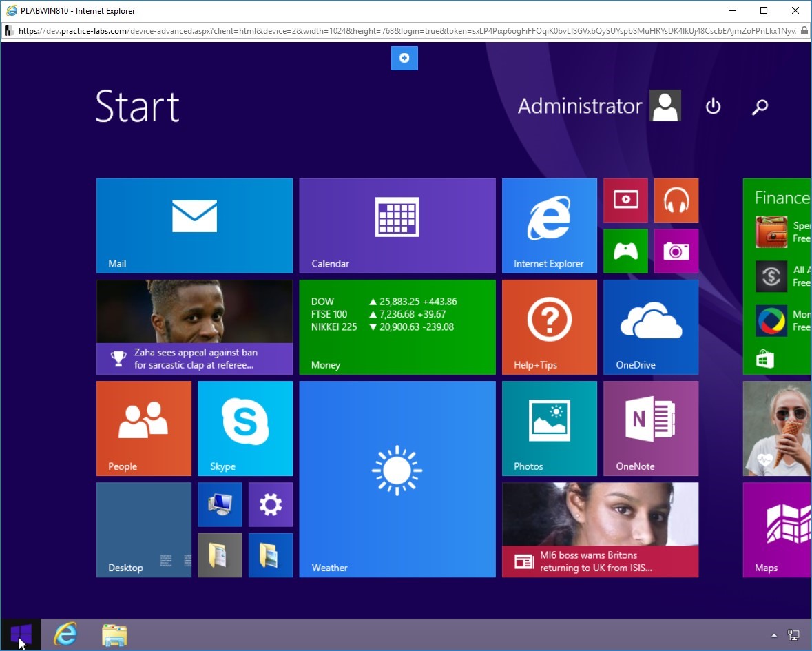
Task: Click the FTSE 100 row in Money tile
Action: (x=378, y=314)
